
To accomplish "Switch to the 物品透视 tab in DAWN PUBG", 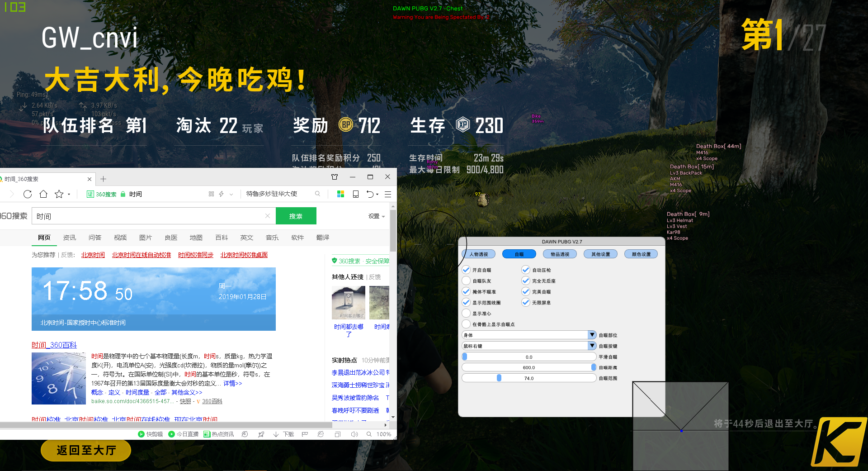I will (560, 254).
